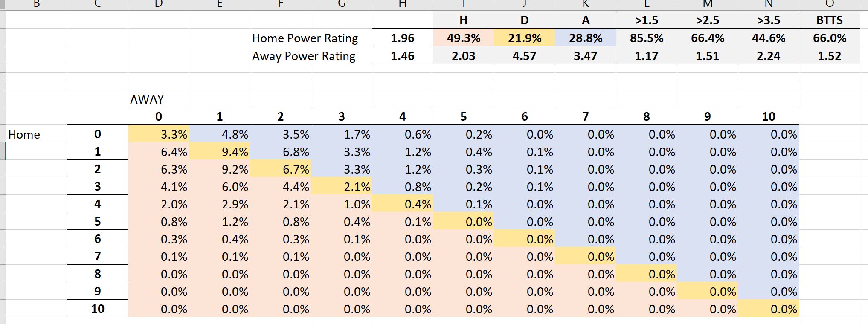This screenshot has width=868, height=324.
Task: Select column M header
Action: click(708, 4)
